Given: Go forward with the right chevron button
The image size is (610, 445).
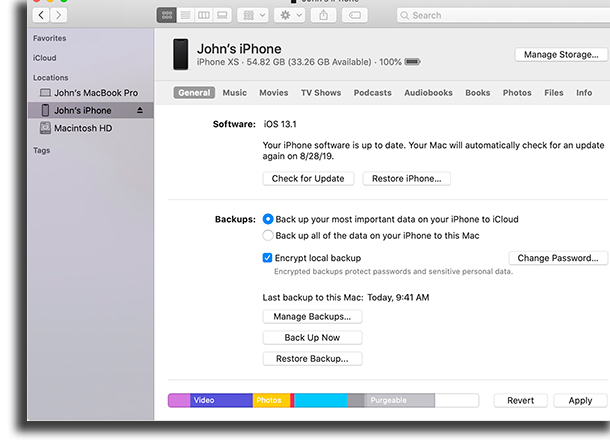Looking at the screenshot, I should tap(58, 15).
